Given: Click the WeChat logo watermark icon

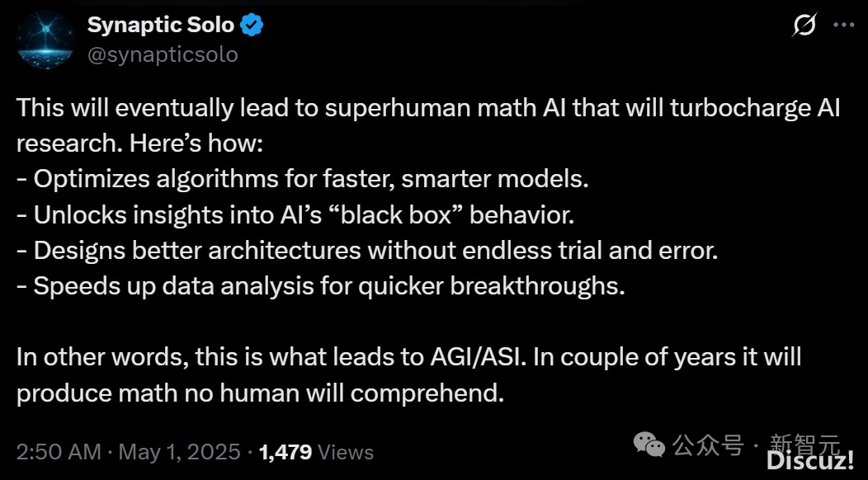Looking at the screenshot, I should click(x=649, y=445).
